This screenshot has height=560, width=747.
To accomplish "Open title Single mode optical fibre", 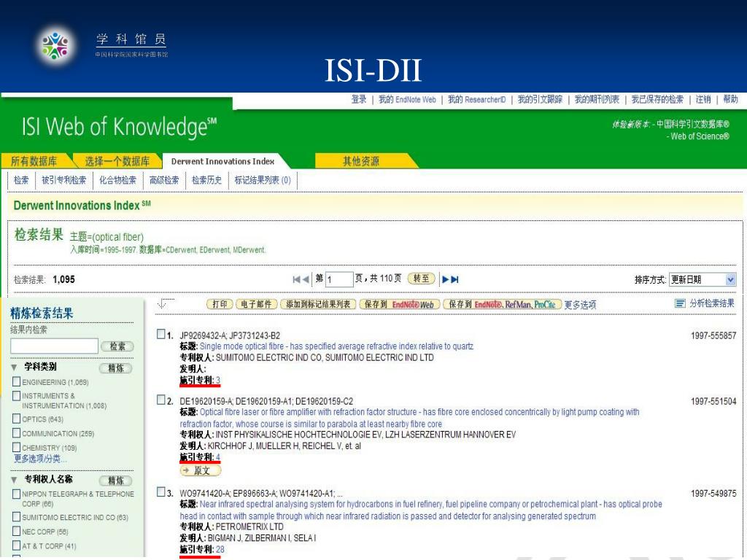I will pyautogui.click(x=336, y=346).
